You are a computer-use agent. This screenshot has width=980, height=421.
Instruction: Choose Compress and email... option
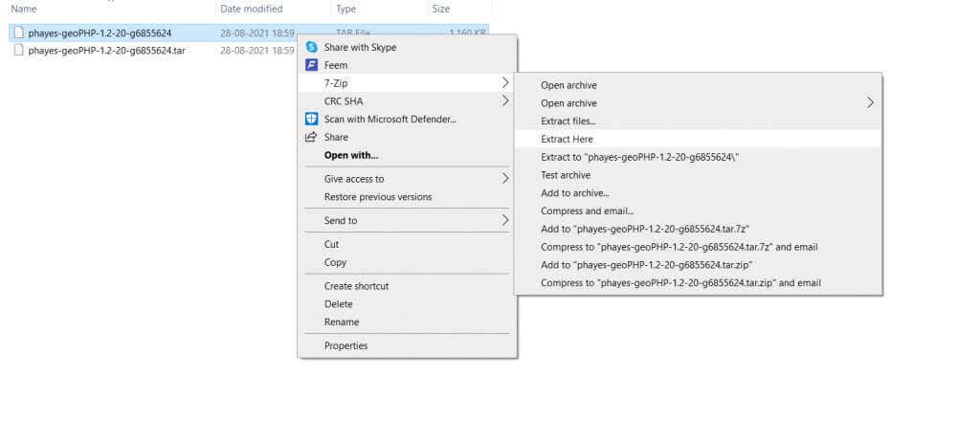coord(698,211)
